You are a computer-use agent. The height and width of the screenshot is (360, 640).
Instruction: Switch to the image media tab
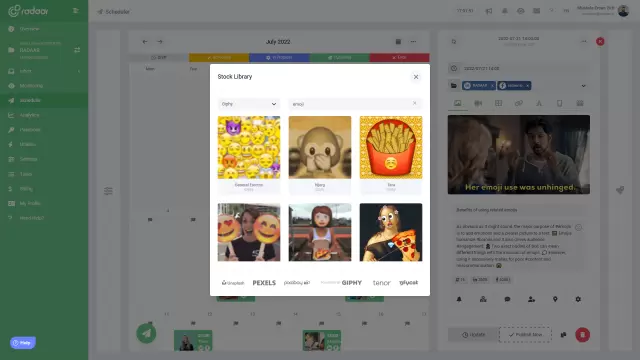click(x=458, y=103)
